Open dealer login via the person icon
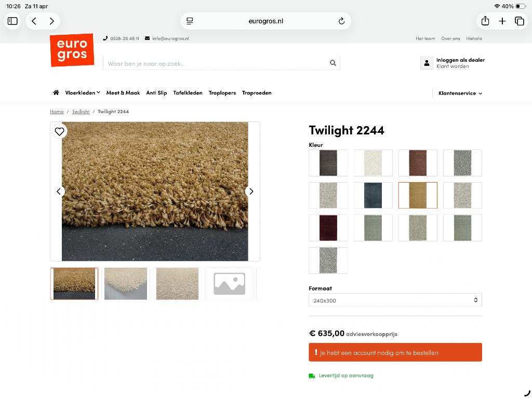 click(x=427, y=63)
